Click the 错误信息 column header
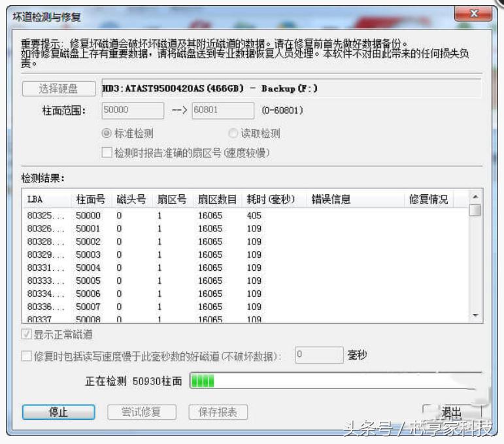Image resolution: width=504 pixels, height=444 pixels. [x=355, y=199]
